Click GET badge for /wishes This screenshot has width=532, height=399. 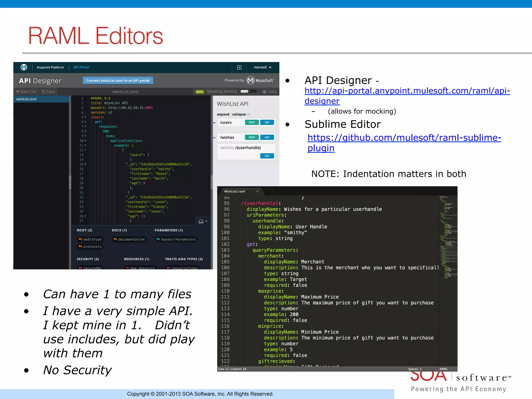(x=267, y=137)
